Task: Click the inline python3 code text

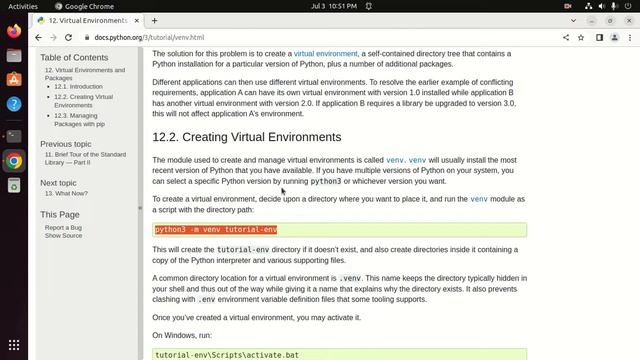Action: (x=326, y=181)
